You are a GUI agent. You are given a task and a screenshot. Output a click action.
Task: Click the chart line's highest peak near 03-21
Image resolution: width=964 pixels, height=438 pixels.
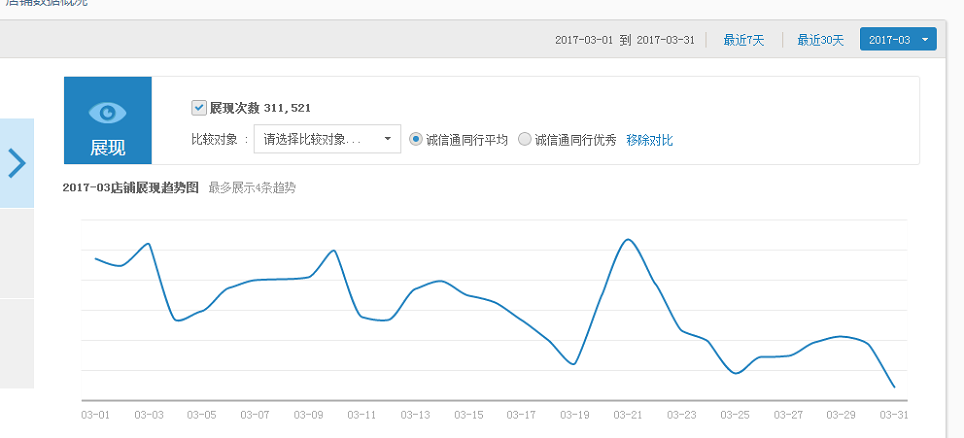[x=627, y=240]
